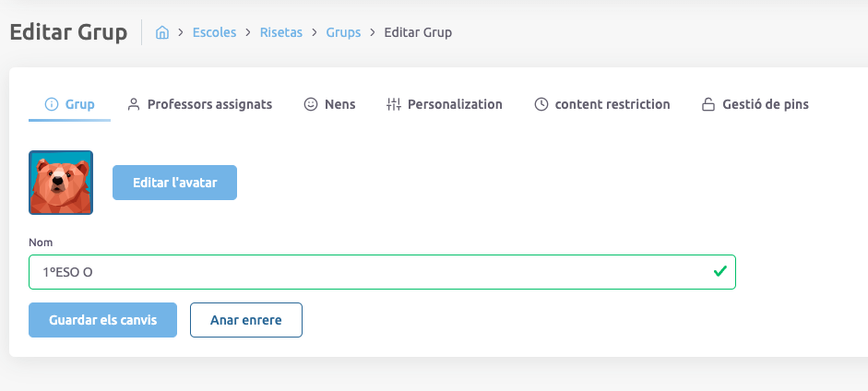Click the smiley icon beside Nens
Viewport: 868px width, 391px height.
311,104
